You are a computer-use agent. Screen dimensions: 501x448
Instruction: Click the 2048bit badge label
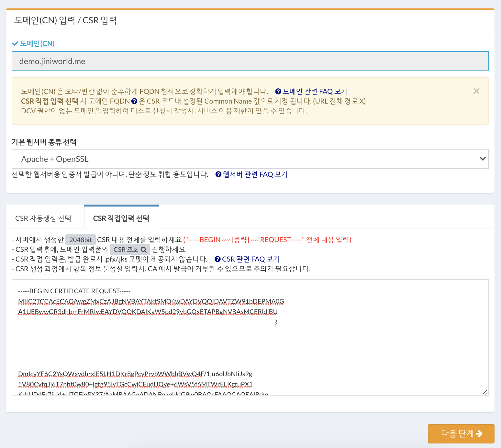[81, 240]
